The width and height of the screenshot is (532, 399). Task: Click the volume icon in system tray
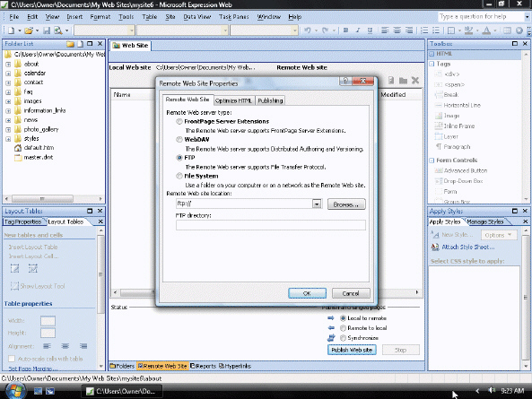pyautogui.click(x=492, y=391)
